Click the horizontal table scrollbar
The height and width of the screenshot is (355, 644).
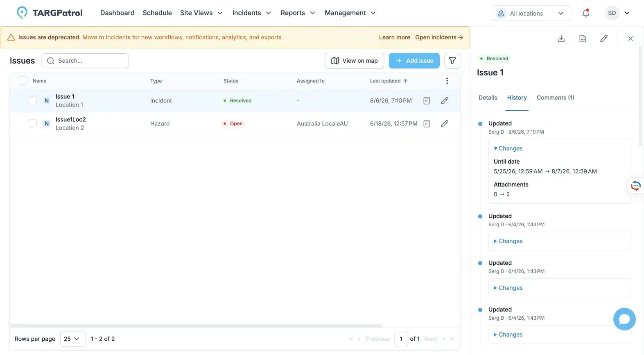(x=196, y=325)
